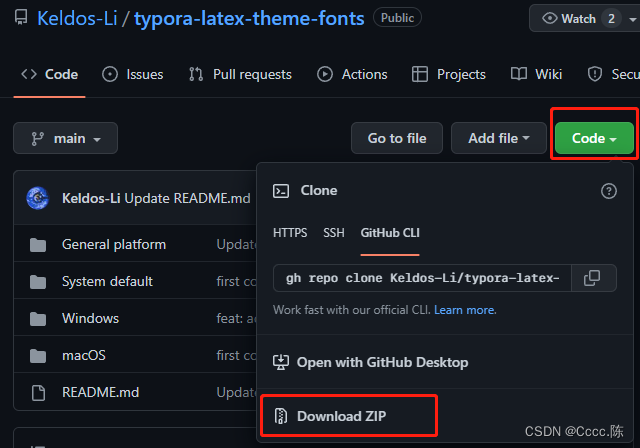Viewport: 640px width, 448px height.
Task: Open the macOS folder
Action: [84, 355]
